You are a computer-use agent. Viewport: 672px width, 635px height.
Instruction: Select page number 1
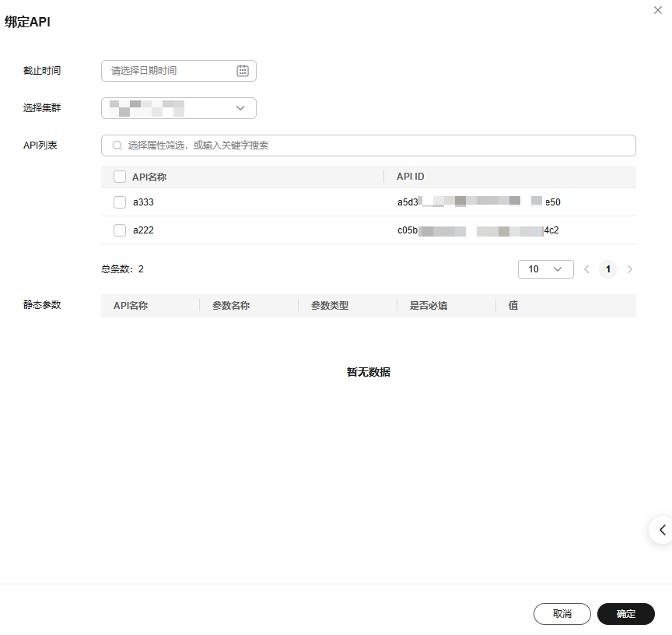(607, 269)
